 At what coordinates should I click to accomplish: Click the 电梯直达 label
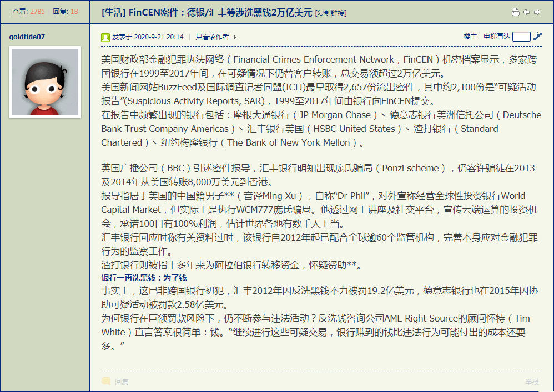coord(497,37)
